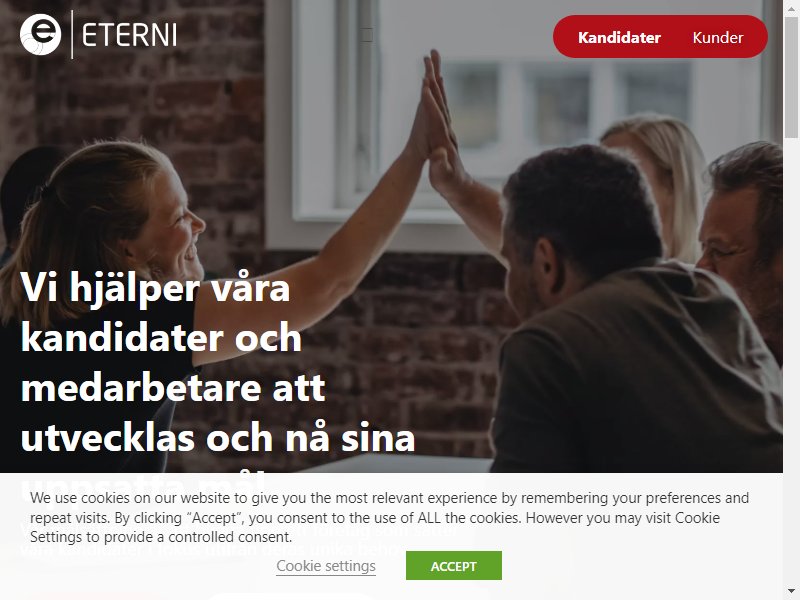Click the round Eterni "e" logo icon
The image size is (800, 600).
click(40, 34)
